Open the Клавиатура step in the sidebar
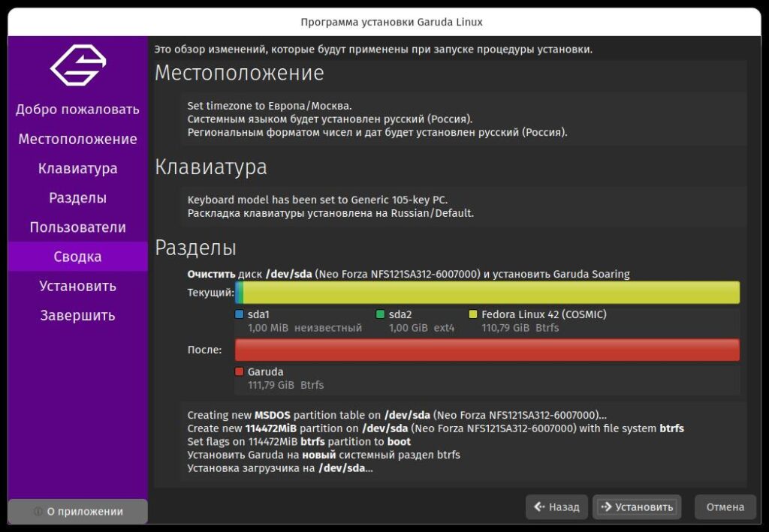This screenshot has width=769, height=532. coord(77,169)
